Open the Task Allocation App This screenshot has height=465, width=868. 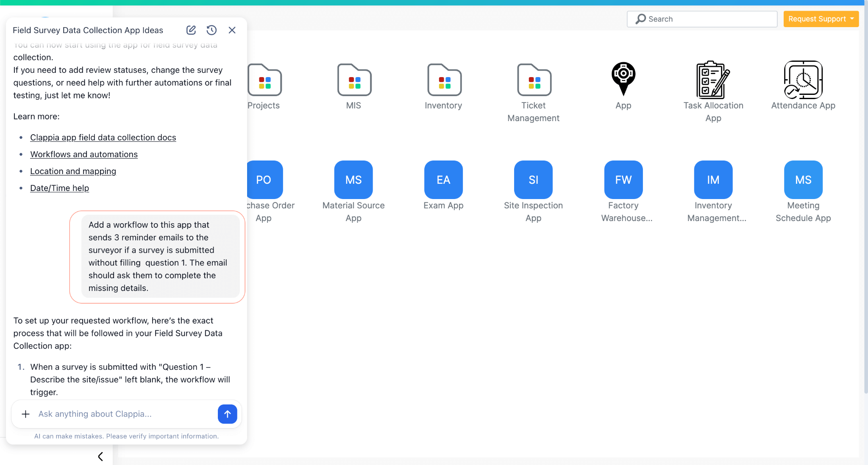(x=713, y=80)
